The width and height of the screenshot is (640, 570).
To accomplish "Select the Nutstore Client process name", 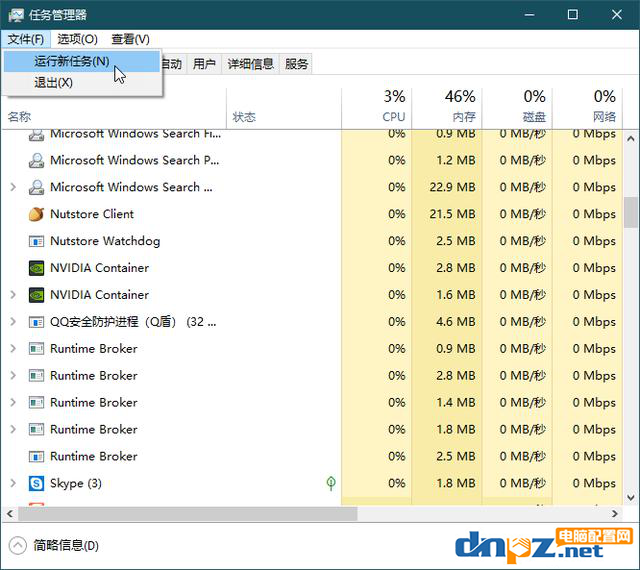I will 92,214.
